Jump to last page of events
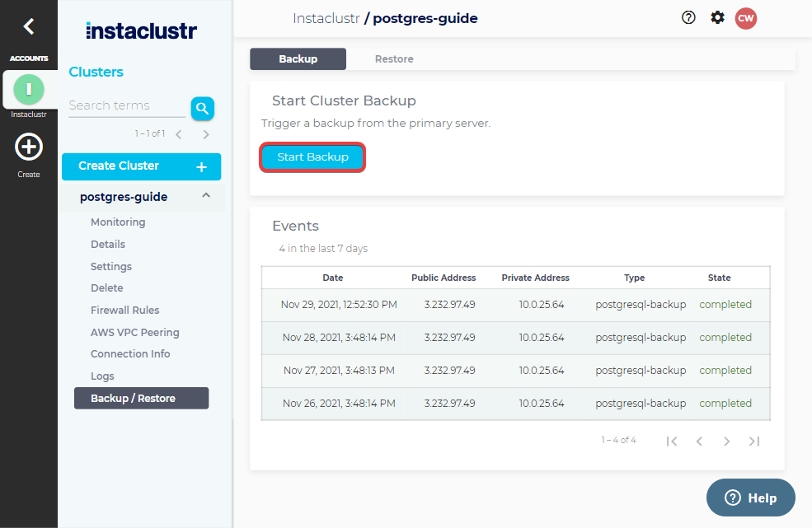Viewport: 812px width, 528px height. click(x=754, y=441)
